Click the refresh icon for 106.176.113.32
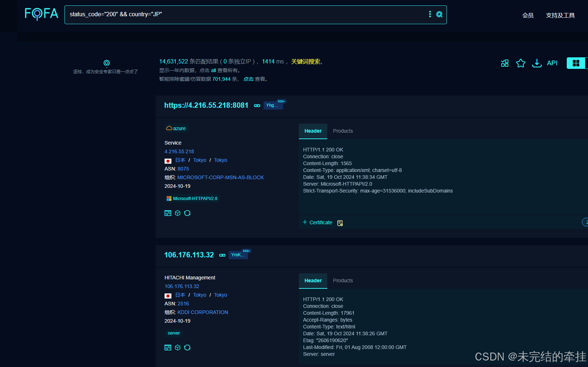 [187, 348]
